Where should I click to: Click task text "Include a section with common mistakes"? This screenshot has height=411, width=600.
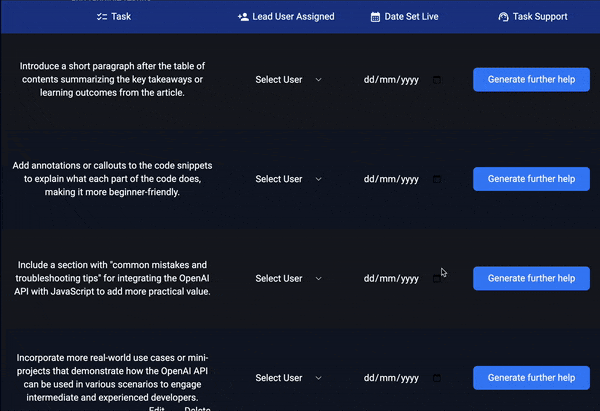[112, 278]
